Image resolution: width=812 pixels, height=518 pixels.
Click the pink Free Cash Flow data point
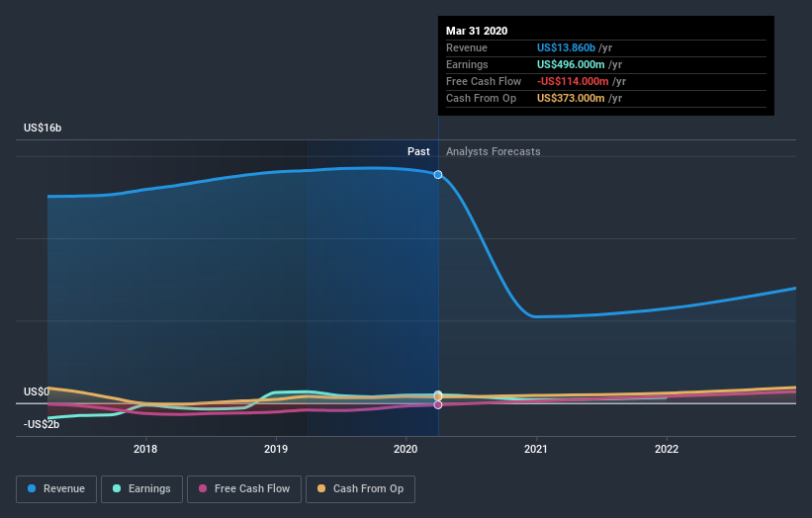[438, 404]
